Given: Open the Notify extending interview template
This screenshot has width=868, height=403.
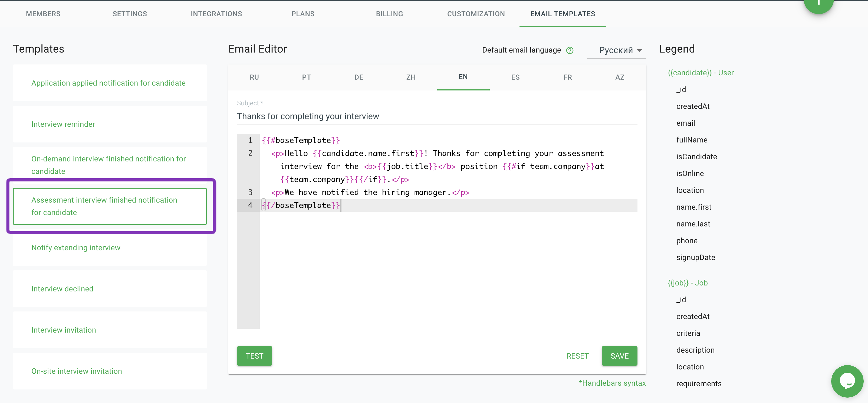Looking at the screenshot, I should tap(76, 248).
